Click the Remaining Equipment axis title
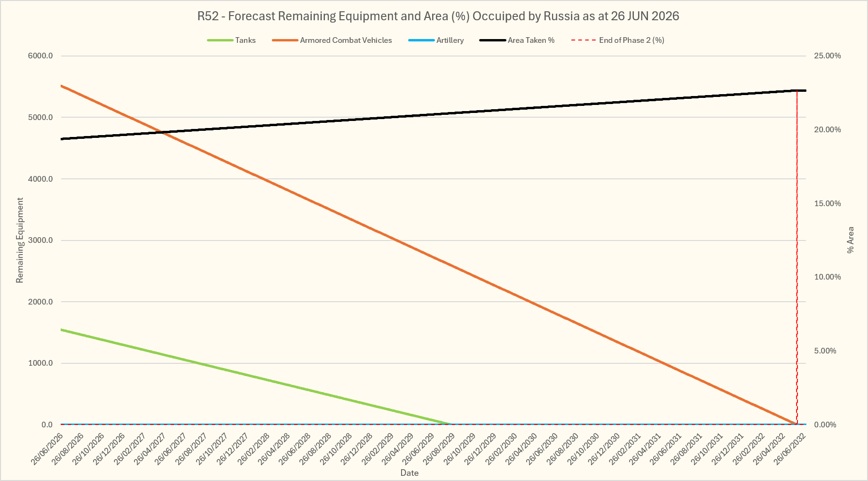This screenshot has width=868, height=481. click(20, 240)
